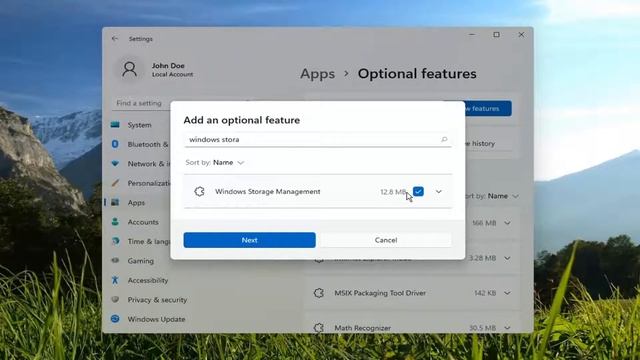Image resolution: width=640 pixels, height=360 pixels.
Task: Click the Bluetooth icon in sidebar
Action: tap(115, 144)
